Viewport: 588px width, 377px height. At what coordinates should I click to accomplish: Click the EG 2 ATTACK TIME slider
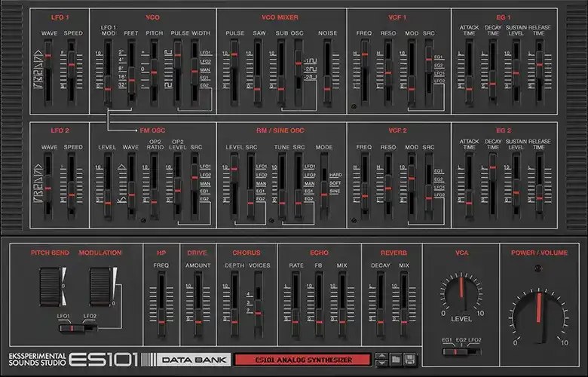pyautogui.click(x=469, y=186)
